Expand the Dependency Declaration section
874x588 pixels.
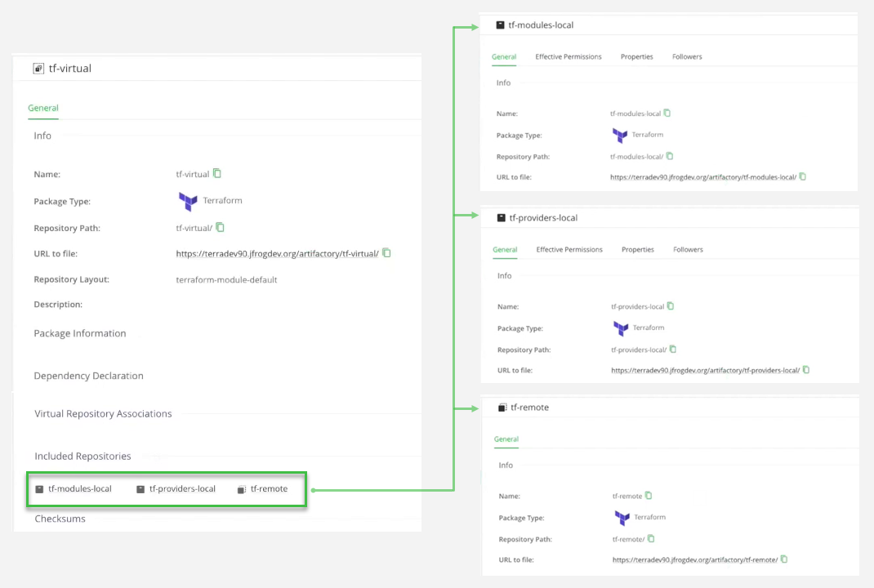(88, 376)
